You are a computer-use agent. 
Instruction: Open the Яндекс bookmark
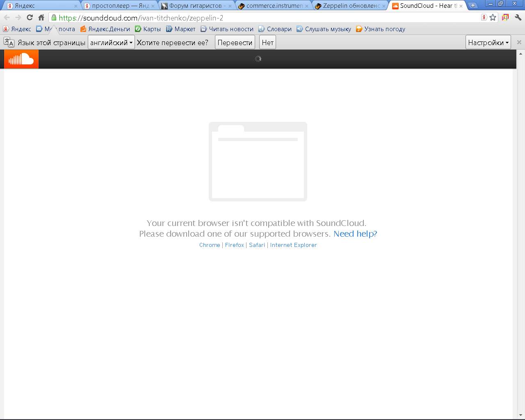pos(17,29)
